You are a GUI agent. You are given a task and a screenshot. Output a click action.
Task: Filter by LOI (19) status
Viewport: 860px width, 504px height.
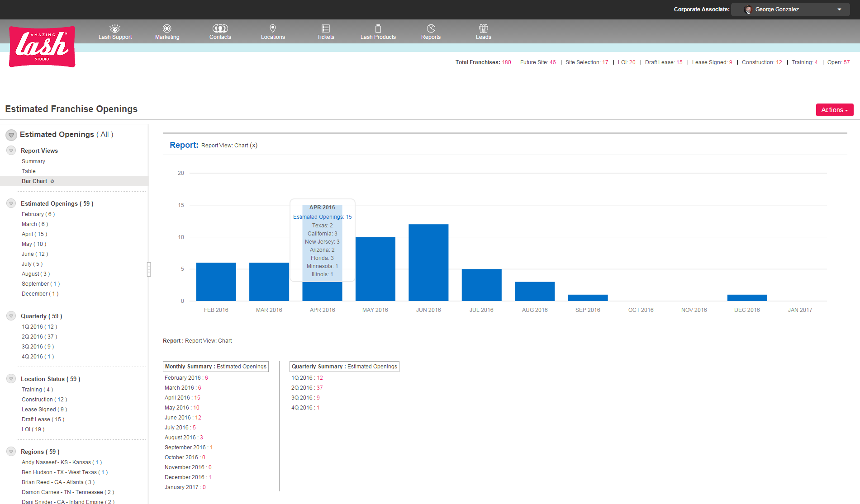point(33,429)
